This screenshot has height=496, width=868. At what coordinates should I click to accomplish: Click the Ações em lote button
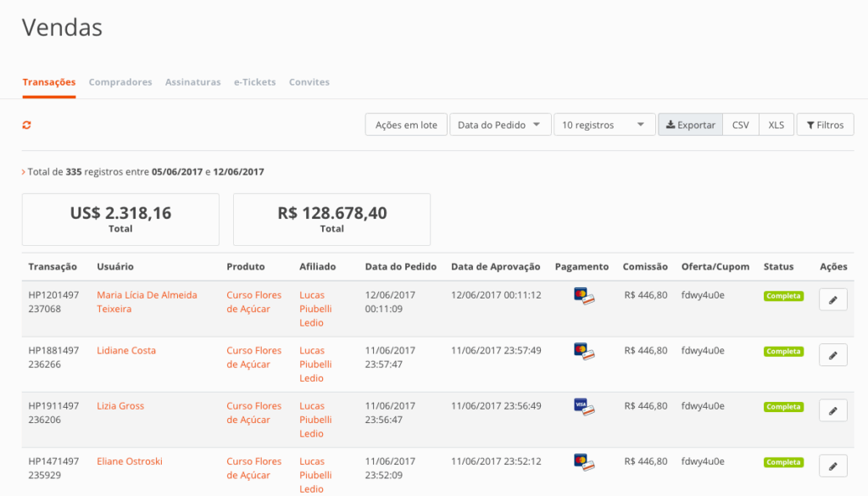point(406,125)
